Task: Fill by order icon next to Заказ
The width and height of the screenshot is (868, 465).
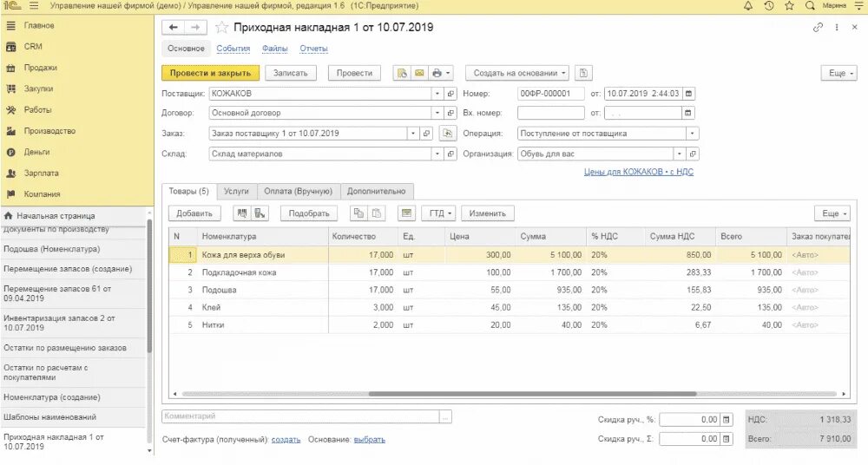Action: pyautogui.click(x=447, y=134)
